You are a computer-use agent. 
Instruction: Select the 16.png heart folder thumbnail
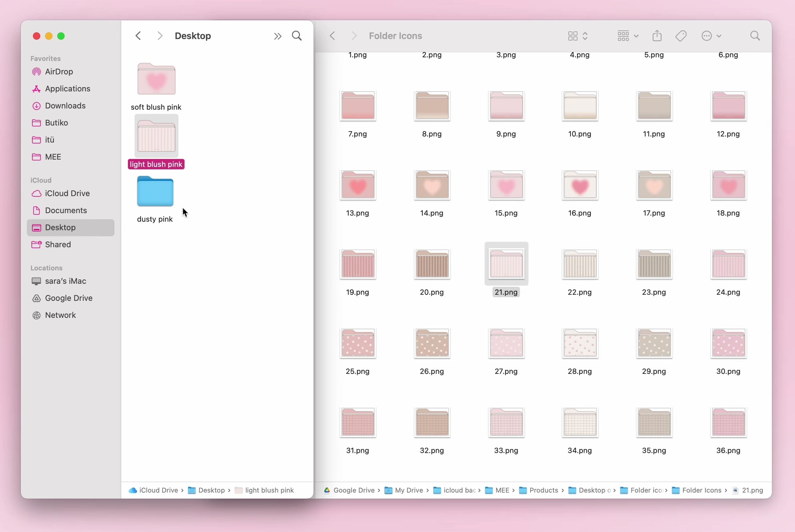point(580,185)
